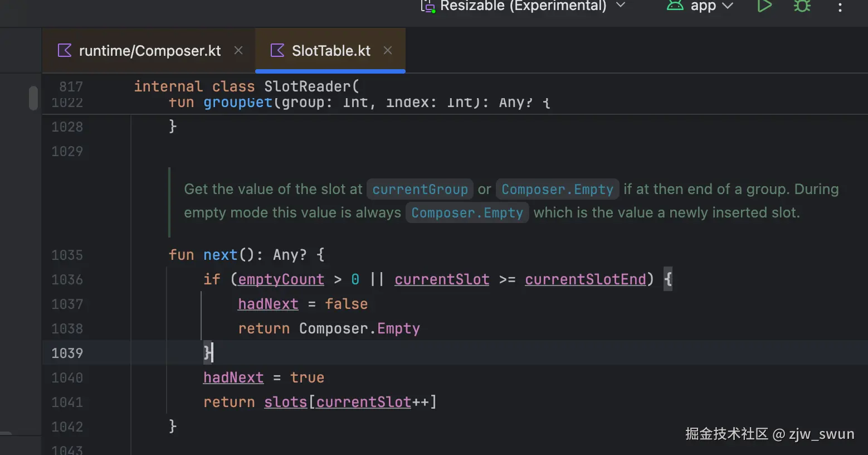Close the SlotTable.kt tab
This screenshot has height=455, width=868.
(x=388, y=51)
